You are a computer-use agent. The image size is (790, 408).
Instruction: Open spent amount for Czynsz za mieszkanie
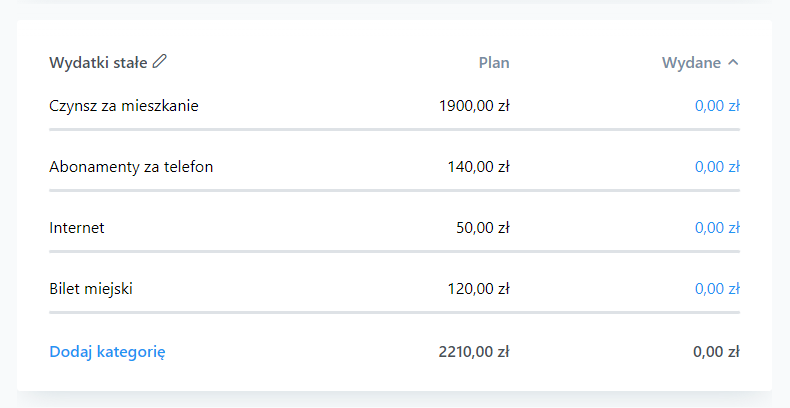(x=717, y=106)
